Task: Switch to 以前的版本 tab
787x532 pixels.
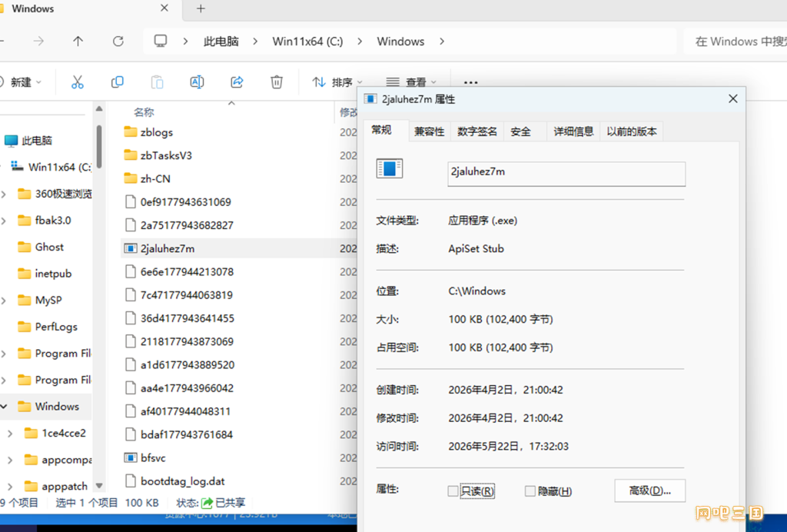Action: tap(632, 131)
